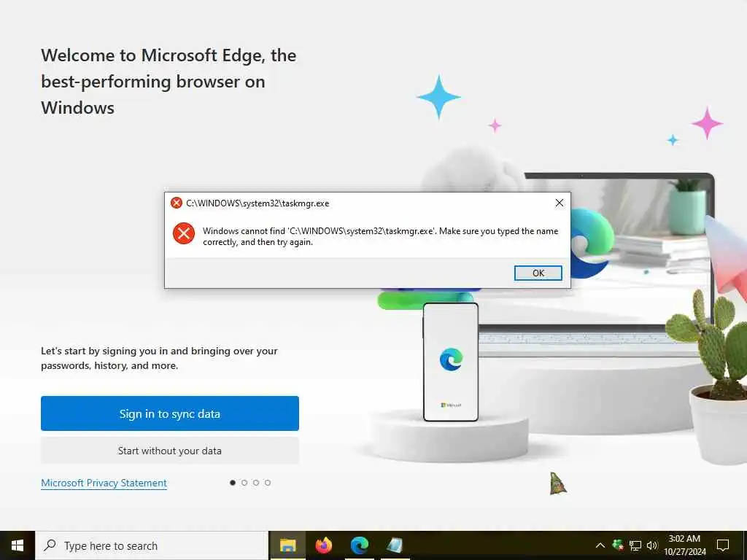Image resolution: width=747 pixels, height=560 pixels.
Task: Click the small green cone desktop icon
Action: [558, 484]
